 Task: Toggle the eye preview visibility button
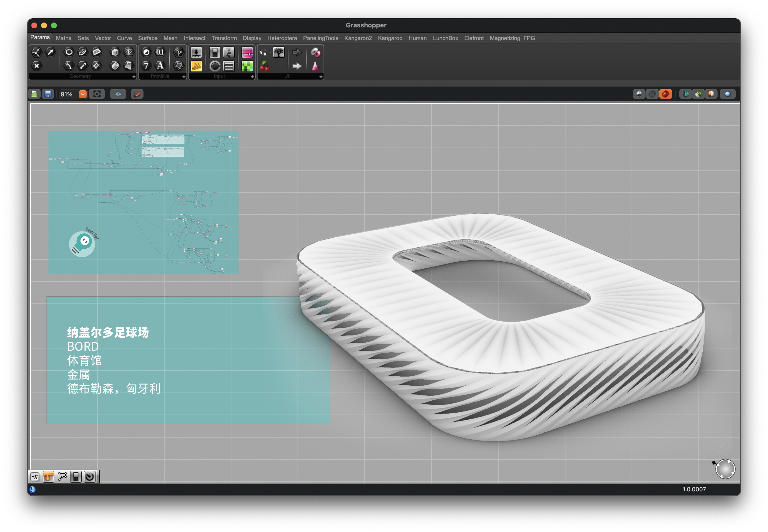point(118,94)
